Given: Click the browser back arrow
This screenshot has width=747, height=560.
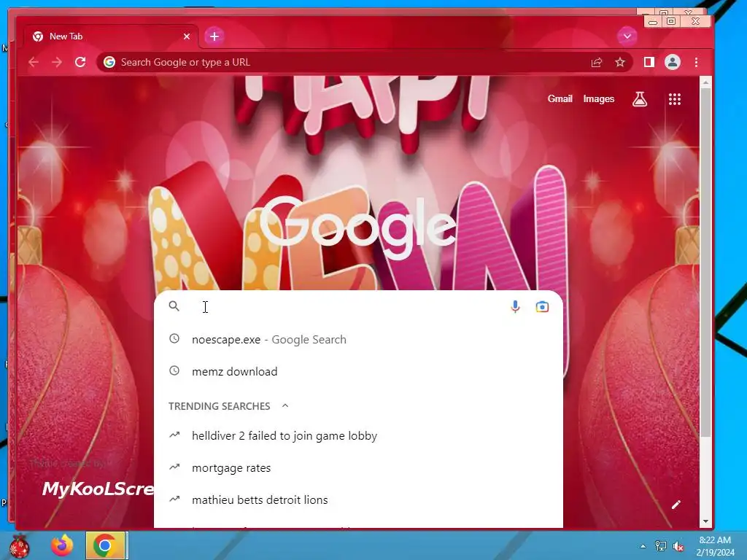Looking at the screenshot, I should pyautogui.click(x=34, y=62).
